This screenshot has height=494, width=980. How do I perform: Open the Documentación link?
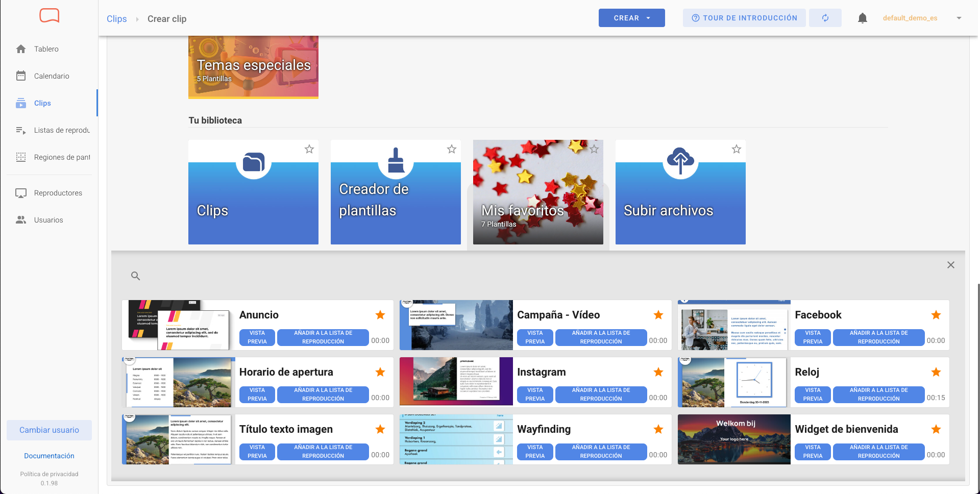point(49,456)
